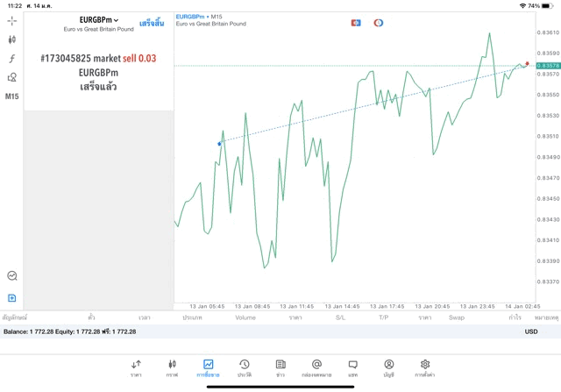Tap the 11:22 clock in status bar
Image resolution: width=561 pixels, height=392 pixels.
pyautogui.click(x=15, y=6)
